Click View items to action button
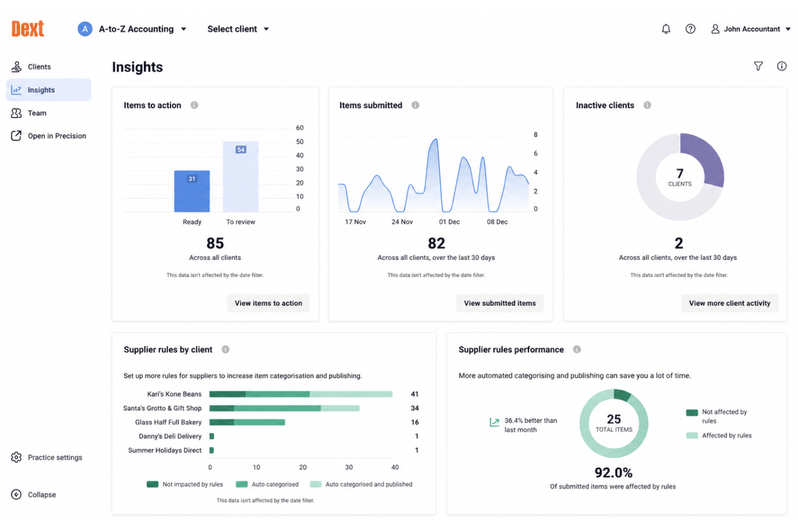 [x=269, y=303]
